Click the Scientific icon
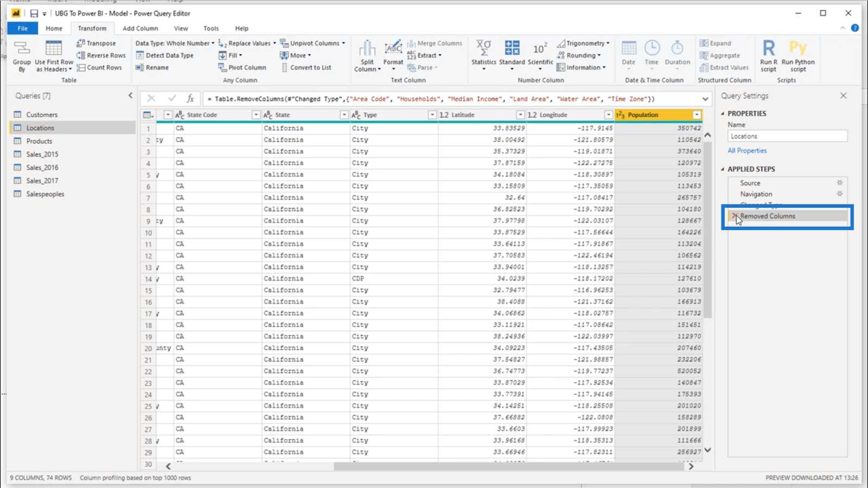 (x=540, y=48)
